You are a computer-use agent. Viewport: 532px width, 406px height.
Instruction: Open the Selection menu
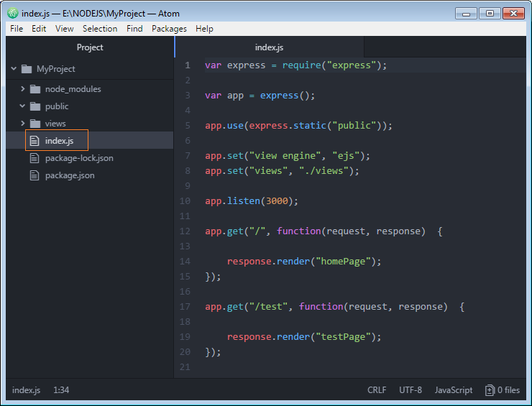(100, 29)
